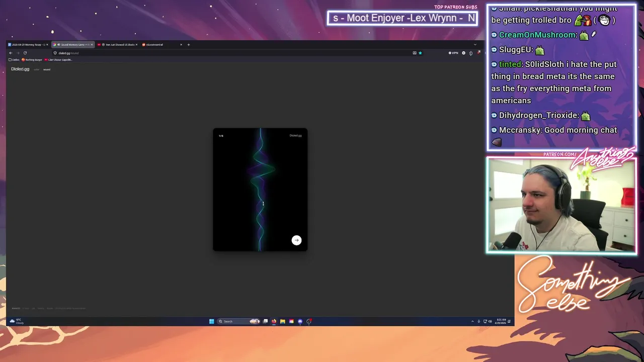Click the extensions icon in browser toolbar
The image size is (644, 362).
pos(471,53)
